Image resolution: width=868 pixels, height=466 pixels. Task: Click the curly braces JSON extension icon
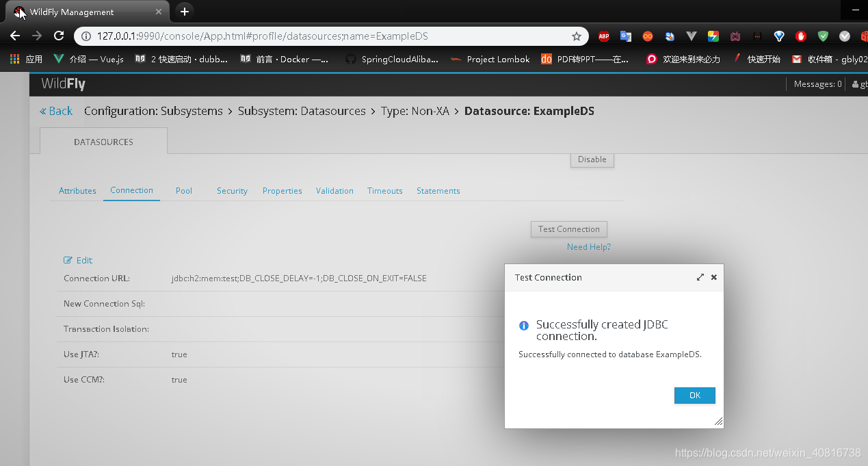[757, 36]
